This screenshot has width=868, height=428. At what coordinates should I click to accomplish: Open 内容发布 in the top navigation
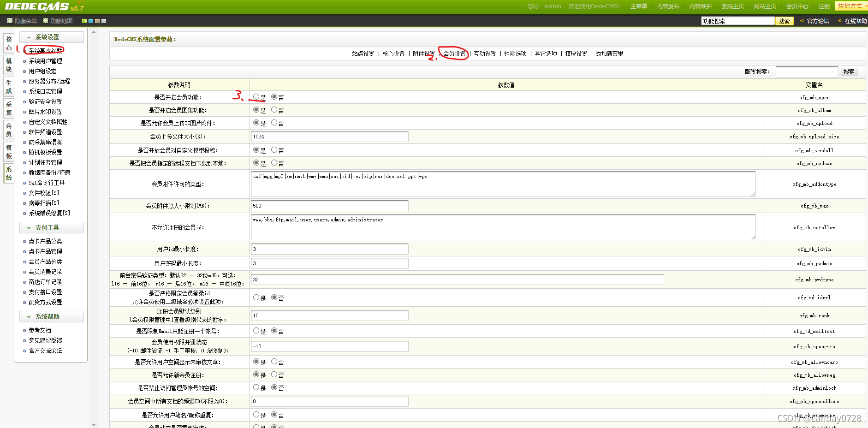click(x=668, y=6)
